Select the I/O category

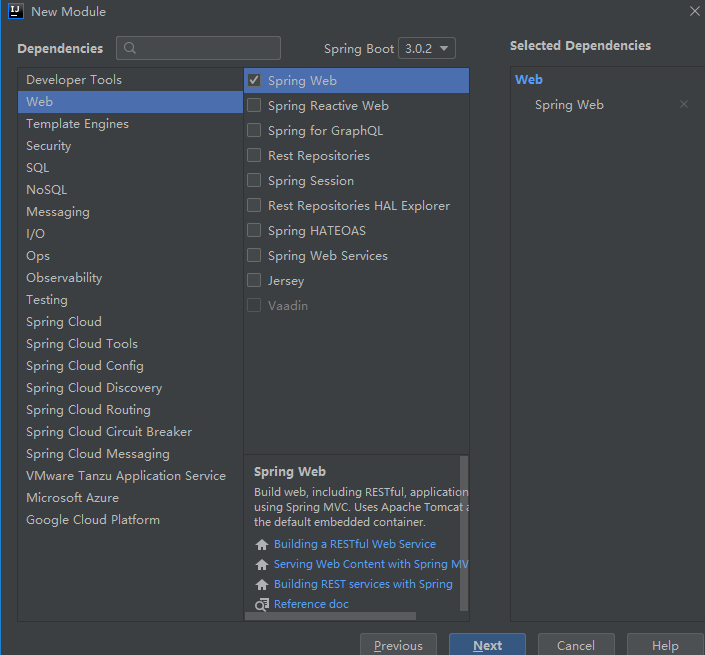click(130, 234)
